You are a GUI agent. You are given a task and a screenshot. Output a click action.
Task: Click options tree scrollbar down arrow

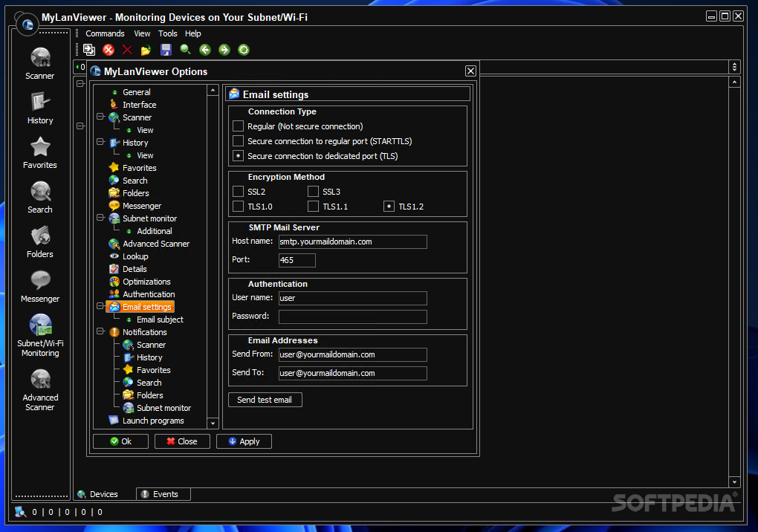coord(213,424)
